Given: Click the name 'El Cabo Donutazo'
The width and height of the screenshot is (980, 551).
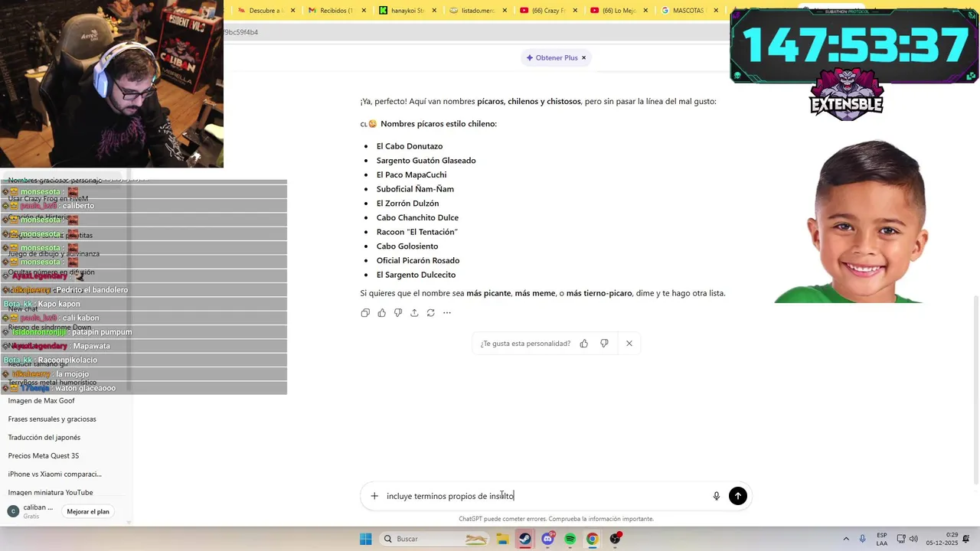Looking at the screenshot, I should [x=410, y=146].
